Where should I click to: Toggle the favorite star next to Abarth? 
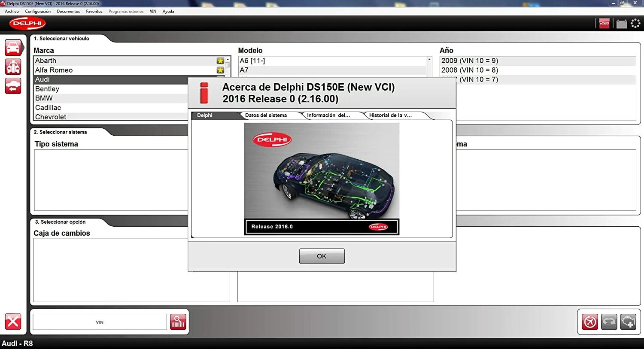[x=220, y=61]
